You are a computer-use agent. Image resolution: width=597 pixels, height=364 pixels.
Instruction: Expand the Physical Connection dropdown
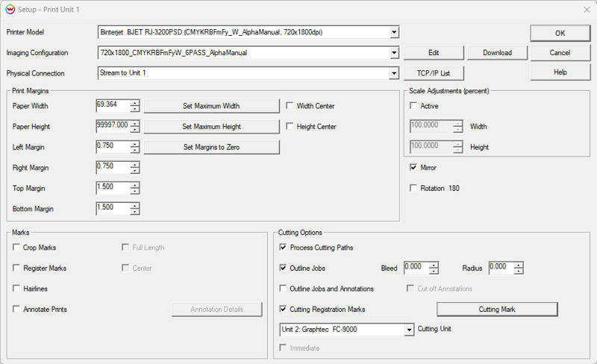394,73
